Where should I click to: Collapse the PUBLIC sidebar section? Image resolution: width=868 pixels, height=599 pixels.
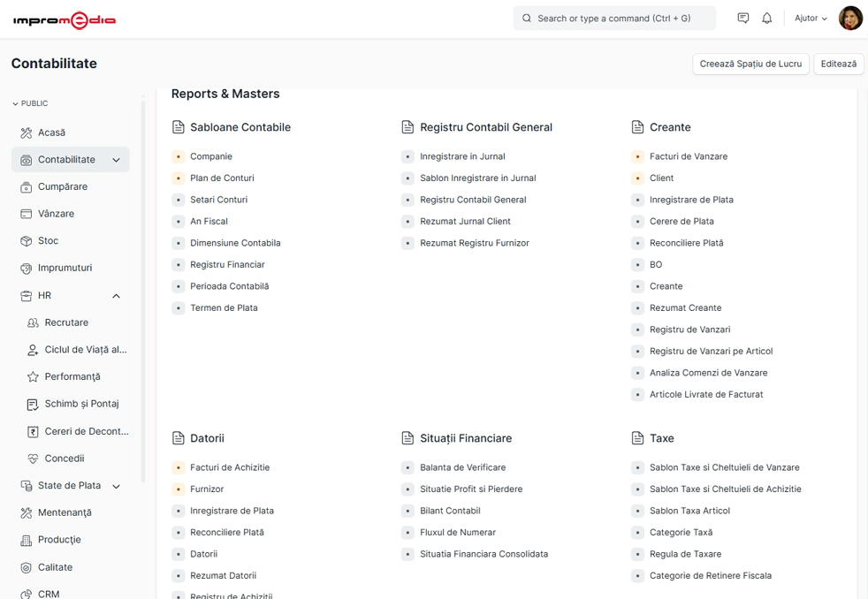tap(15, 103)
